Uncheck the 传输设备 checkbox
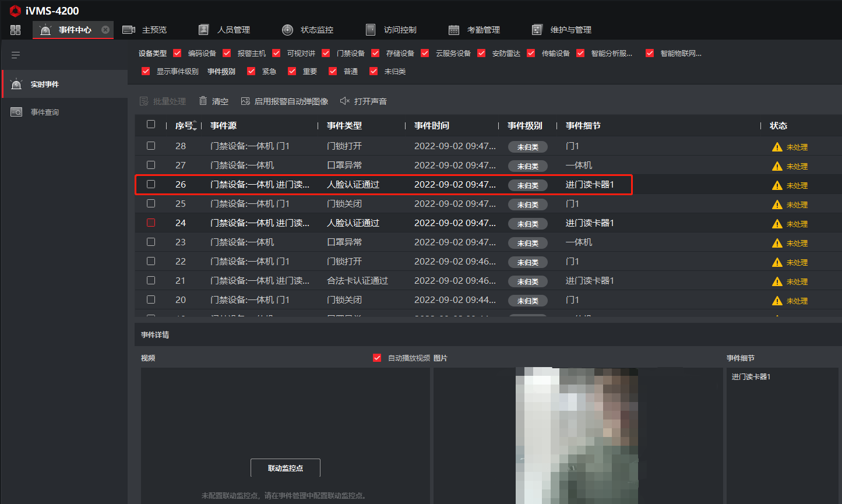Image resolution: width=842 pixels, height=504 pixels. [x=531, y=53]
